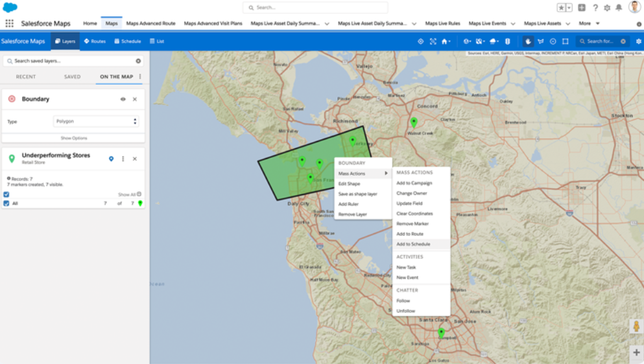Remove the Boundary layer with its X
This screenshot has width=644, height=364.
point(135,99)
